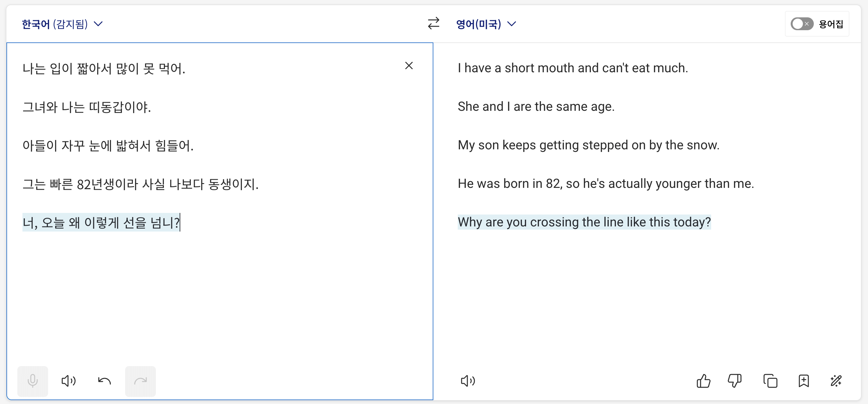Image resolution: width=868 pixels, height=404 pixels.
Task: Click Korean sentence containing 띠동갑이야
Action: pos(87,107)
